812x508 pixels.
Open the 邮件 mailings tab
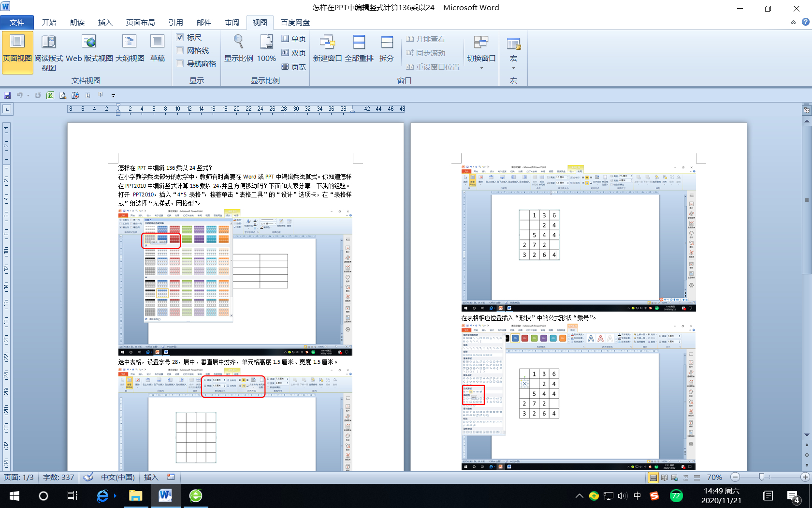click(204, 22)
